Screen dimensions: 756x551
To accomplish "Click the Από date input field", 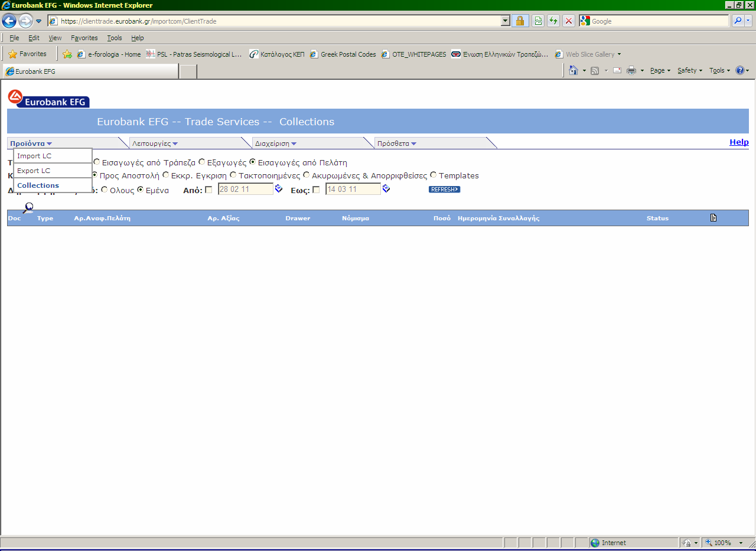I will (x=246, y=189).
